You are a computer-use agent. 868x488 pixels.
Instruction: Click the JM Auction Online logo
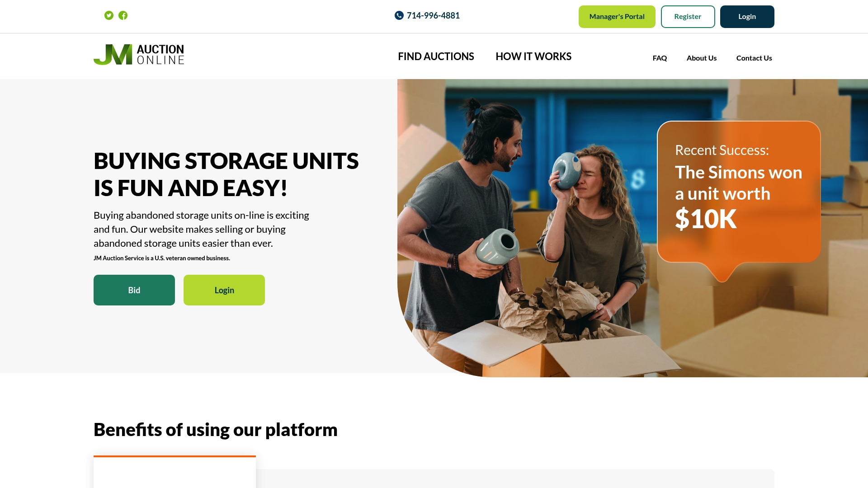[139, 55]
